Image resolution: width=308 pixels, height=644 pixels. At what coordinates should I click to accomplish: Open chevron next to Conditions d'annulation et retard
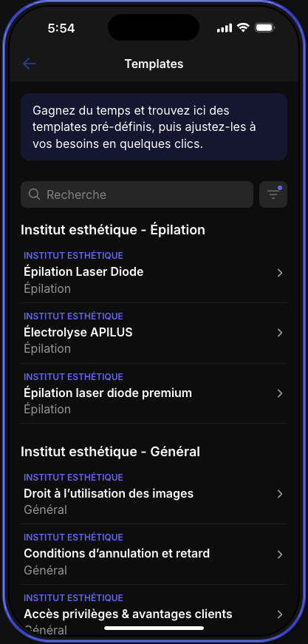click(x=280, y=555)
